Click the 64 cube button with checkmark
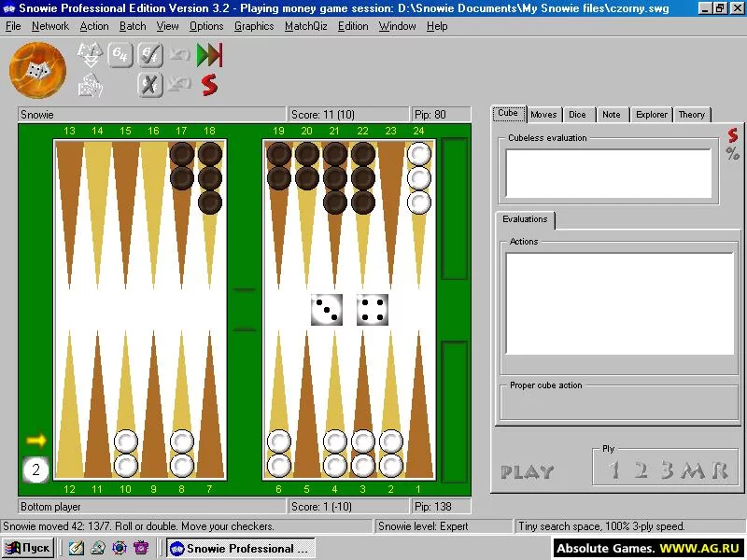This screenshot has height=560, width=747. [x=150, y=55]
